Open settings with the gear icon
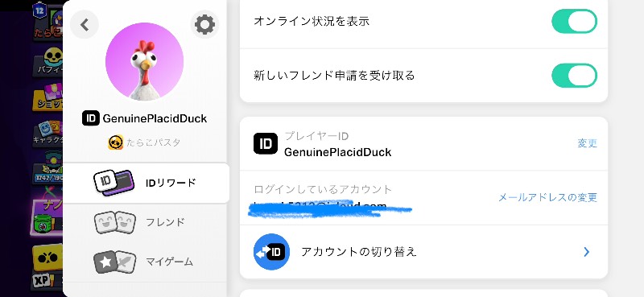 click(x=204, y=25)
